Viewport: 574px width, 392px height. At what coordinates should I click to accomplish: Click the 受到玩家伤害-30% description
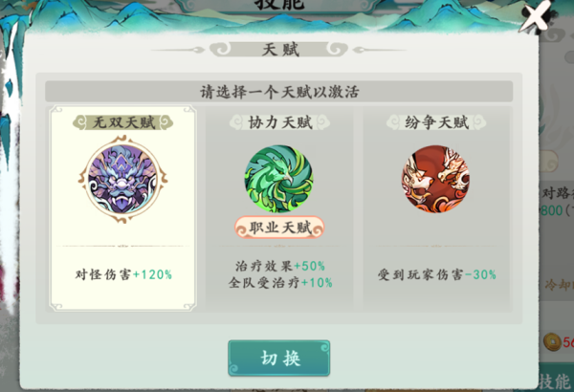click(x=437, y=274)
